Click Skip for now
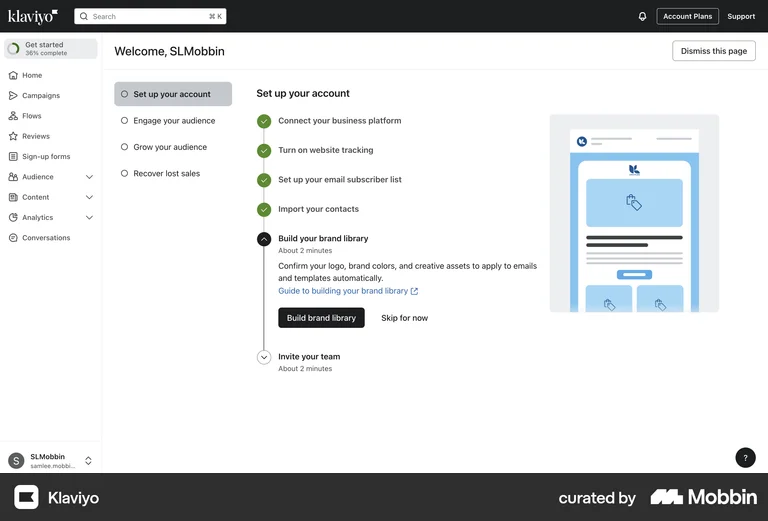Screen dimensions: 768x521 pyautogui.click(x=405, y=318)
